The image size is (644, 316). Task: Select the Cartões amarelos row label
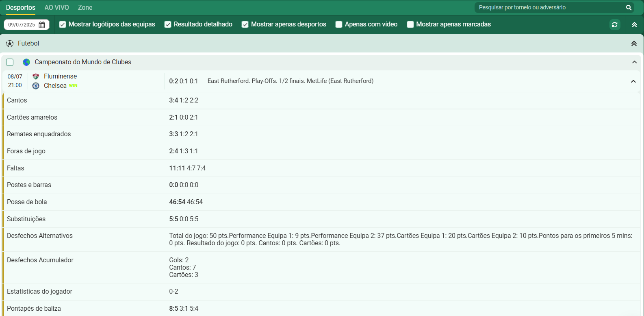pyautogui.click(x=32, y=118)
